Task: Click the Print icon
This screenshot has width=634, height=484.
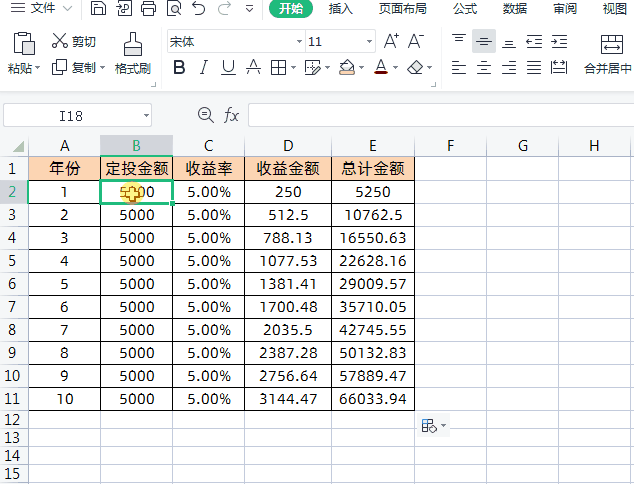Action: coord(148,8)
